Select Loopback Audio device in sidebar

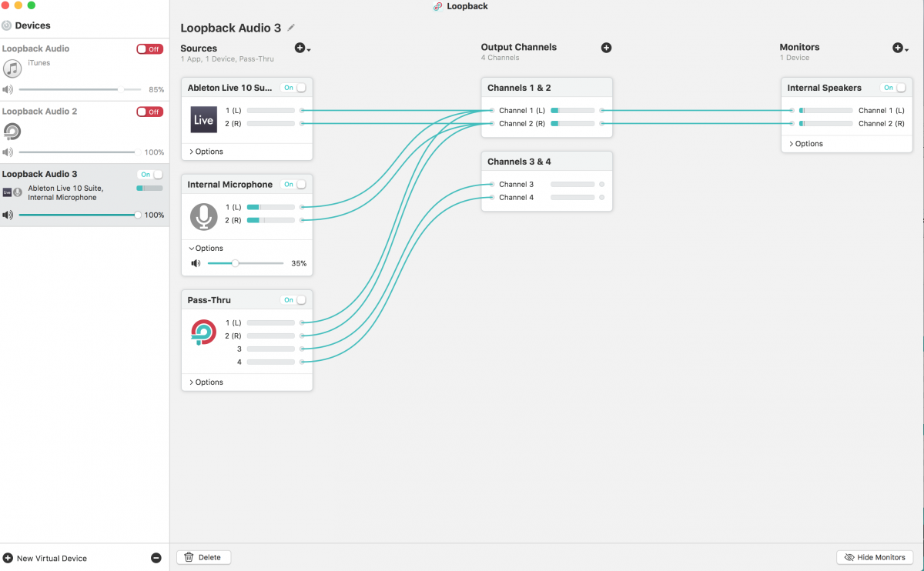point(84,69)
